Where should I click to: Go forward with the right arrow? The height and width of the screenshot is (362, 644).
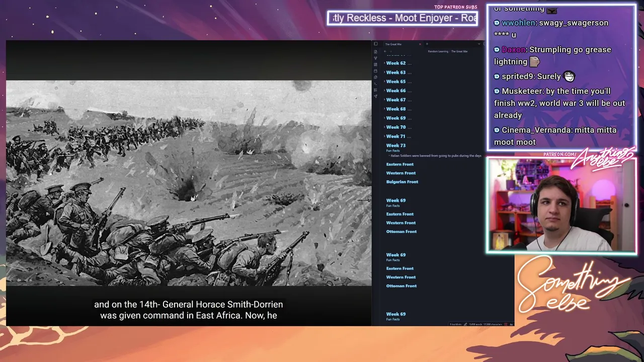(x=391, y=51)
